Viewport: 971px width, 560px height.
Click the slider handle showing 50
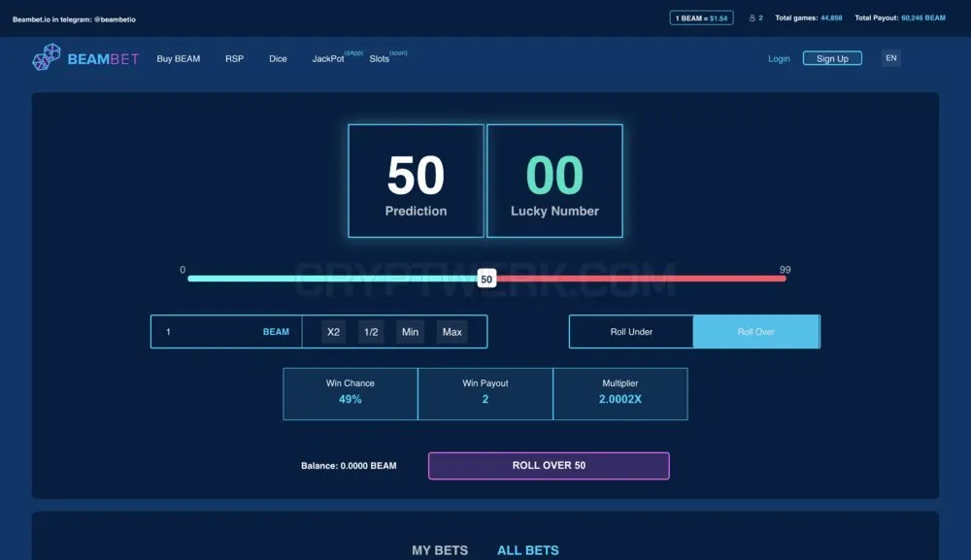coord(486,279)
